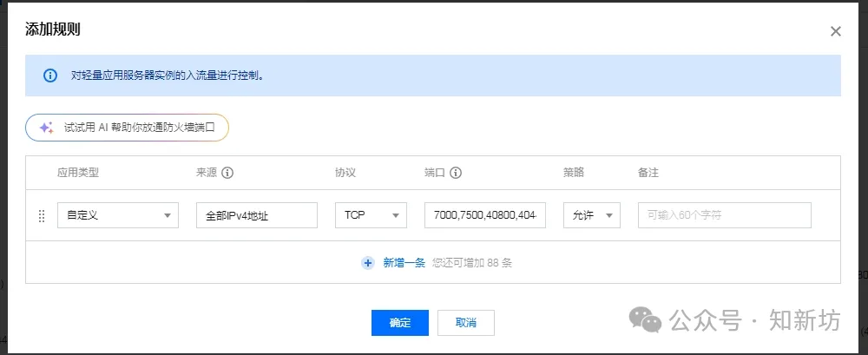The width and height of the screenshot is (868, 355).
Task: Click the 协议 column header
Action: pos(345,173)
